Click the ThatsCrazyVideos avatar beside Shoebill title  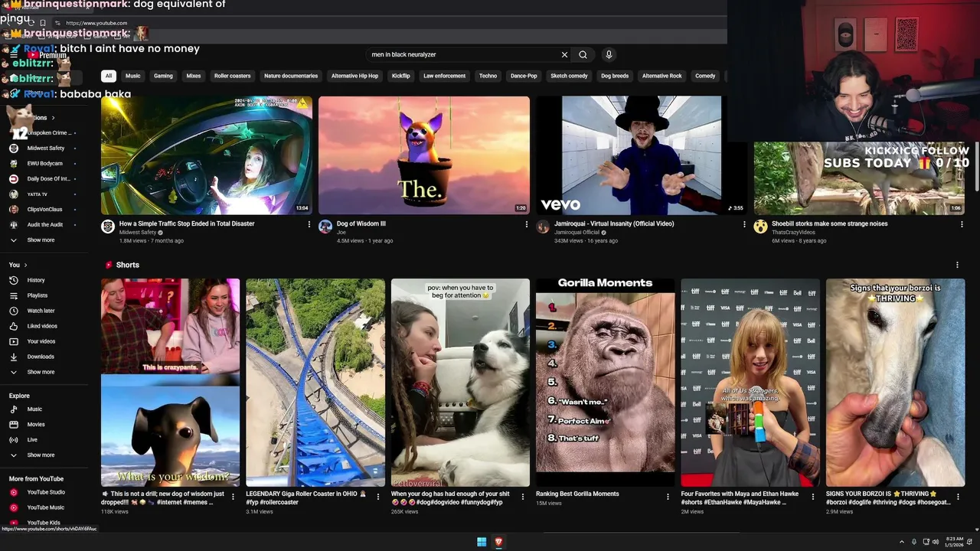click(x=760, y=227)
